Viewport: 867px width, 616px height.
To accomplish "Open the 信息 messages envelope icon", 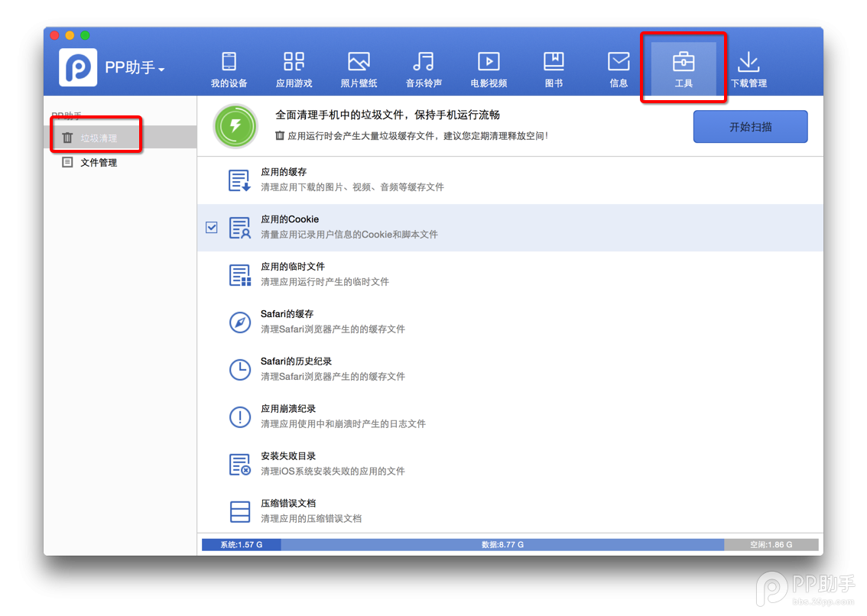I will click(x=619, y=61).
